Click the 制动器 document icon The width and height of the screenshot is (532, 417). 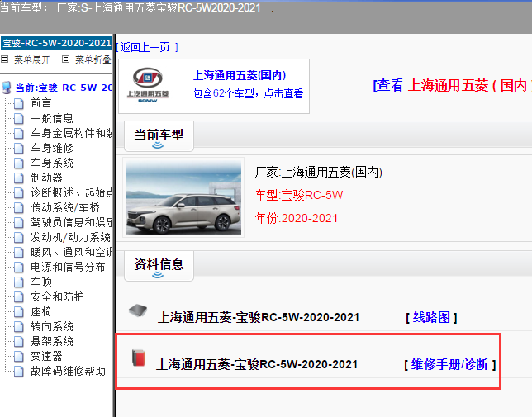19,178
